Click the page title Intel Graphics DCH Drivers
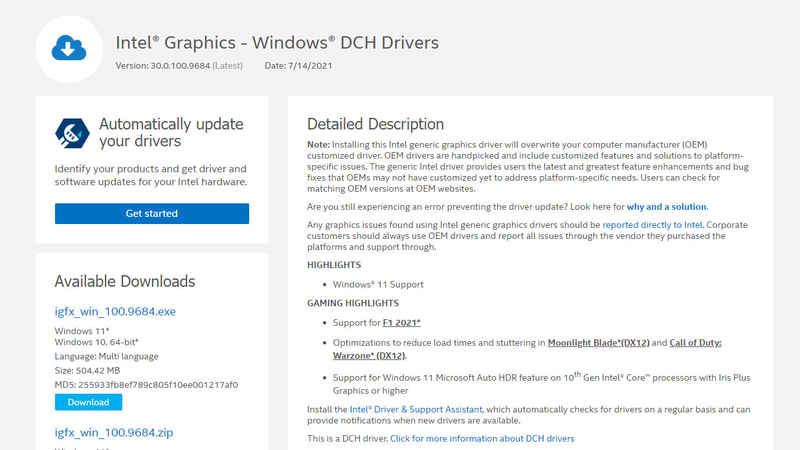The height and width of the screenshot is (450, 800). pos(277,42)
